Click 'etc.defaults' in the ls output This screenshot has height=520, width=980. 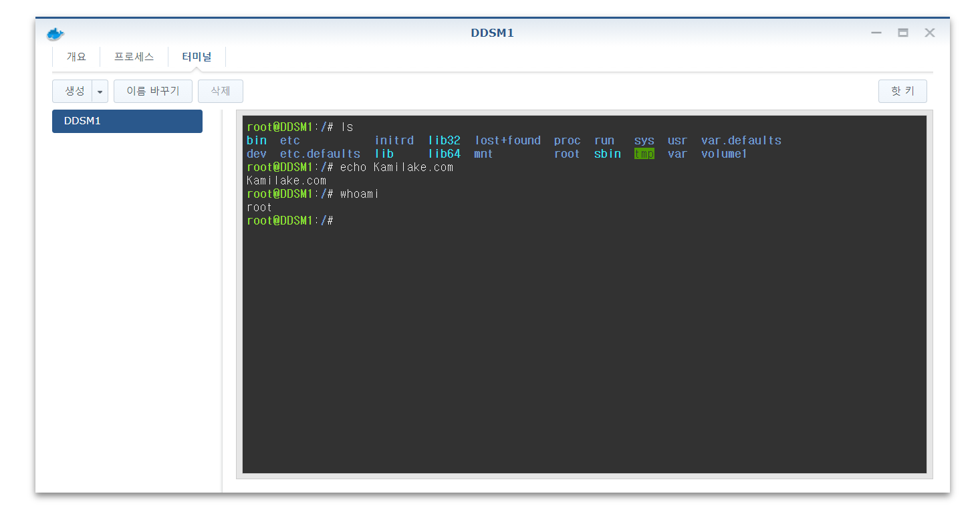point(320,154)
